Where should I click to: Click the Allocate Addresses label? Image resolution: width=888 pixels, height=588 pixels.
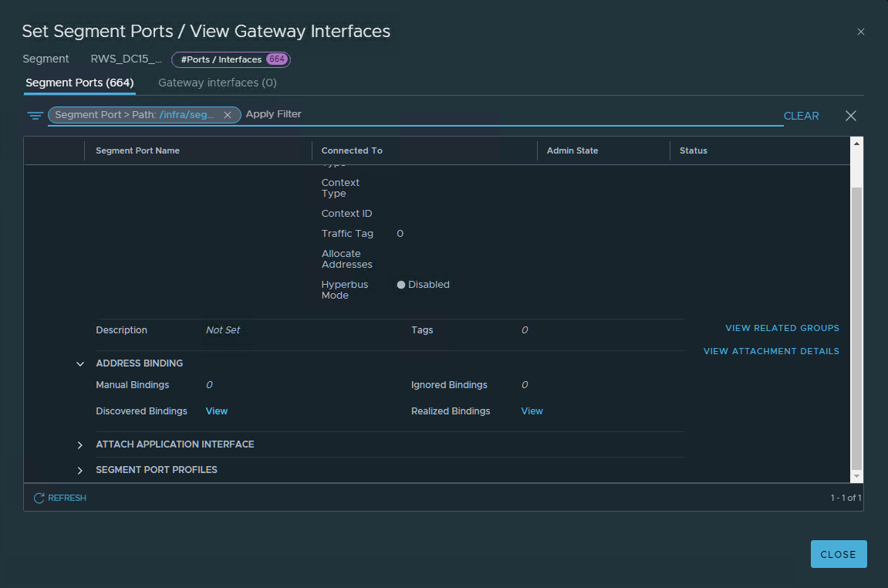[346, 259]
